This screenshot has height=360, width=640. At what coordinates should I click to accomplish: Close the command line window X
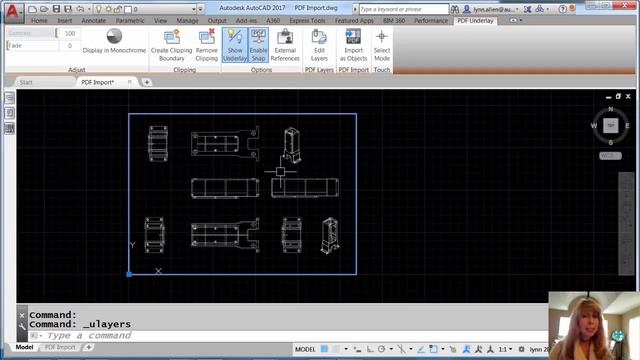pos(22,315)
